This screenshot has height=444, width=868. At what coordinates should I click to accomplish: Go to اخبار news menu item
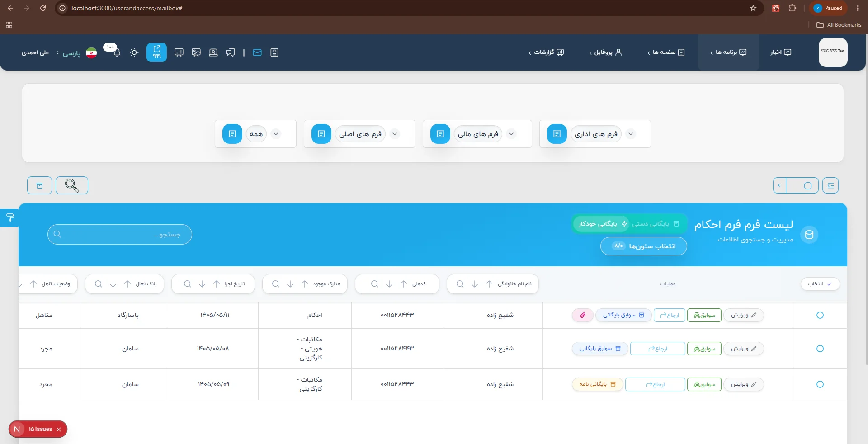coord(781,52)
